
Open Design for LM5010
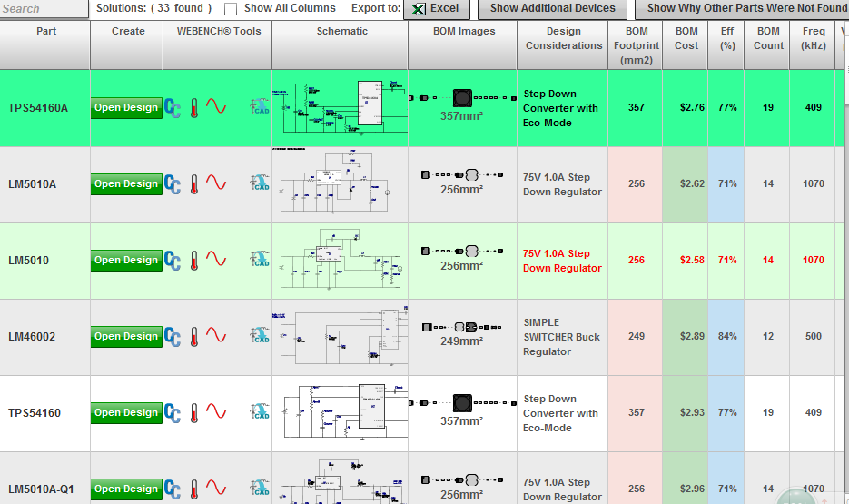(x=126, y=261)
